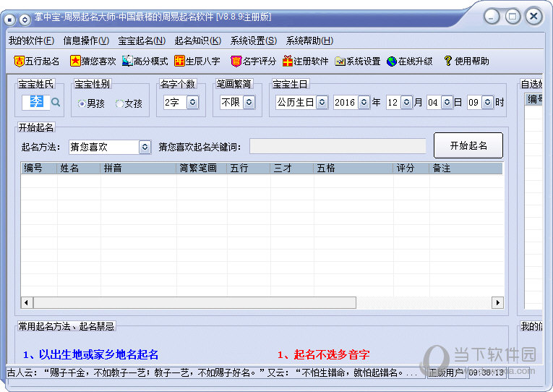The image size is (553, 392).
Task: Open 系统设置 from the toolbar
Action: [358, 61]
